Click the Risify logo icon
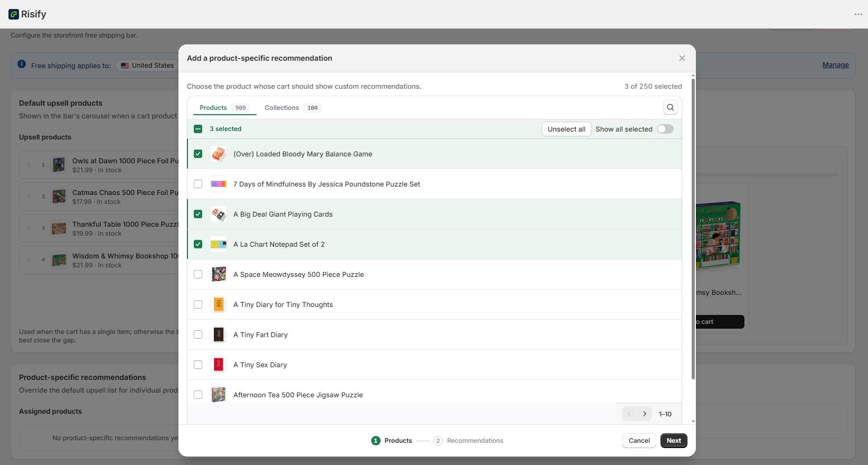 14,14
